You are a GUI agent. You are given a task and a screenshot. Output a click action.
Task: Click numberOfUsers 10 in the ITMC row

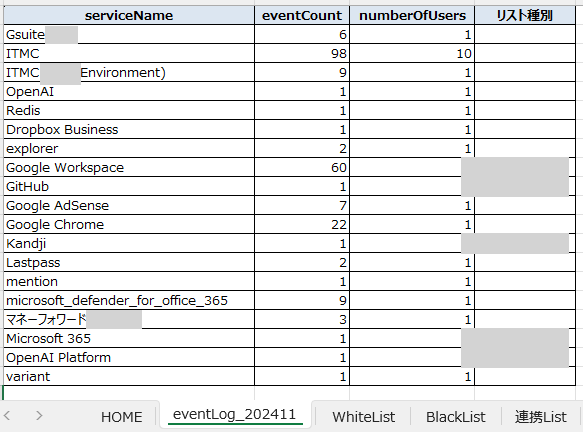point(412,53)
